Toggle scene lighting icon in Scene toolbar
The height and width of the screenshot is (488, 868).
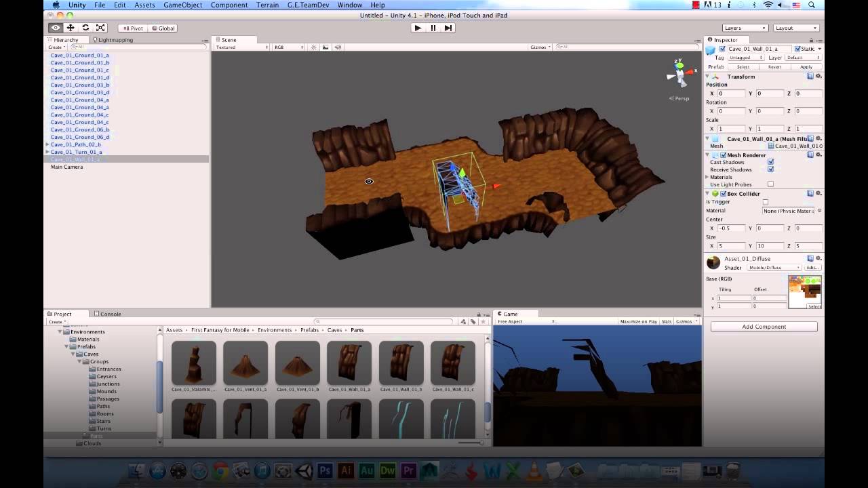313,47
